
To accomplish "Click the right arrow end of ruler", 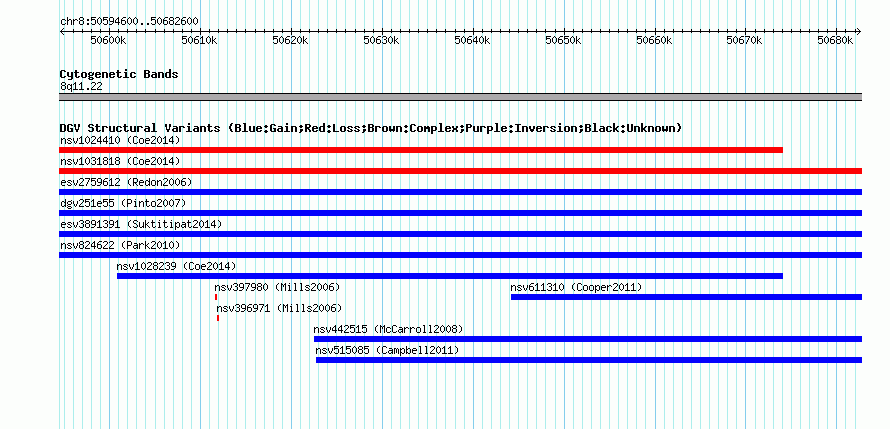I will [859, 31].
